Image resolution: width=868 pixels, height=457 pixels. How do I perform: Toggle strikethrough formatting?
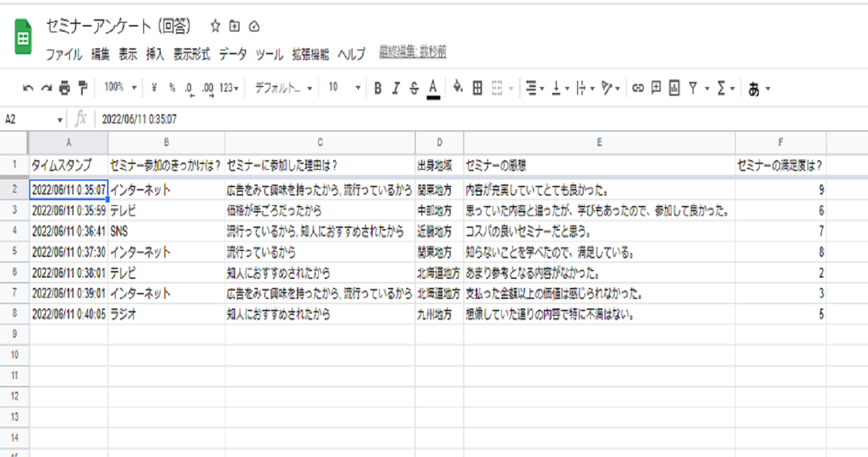coord(414,88)
